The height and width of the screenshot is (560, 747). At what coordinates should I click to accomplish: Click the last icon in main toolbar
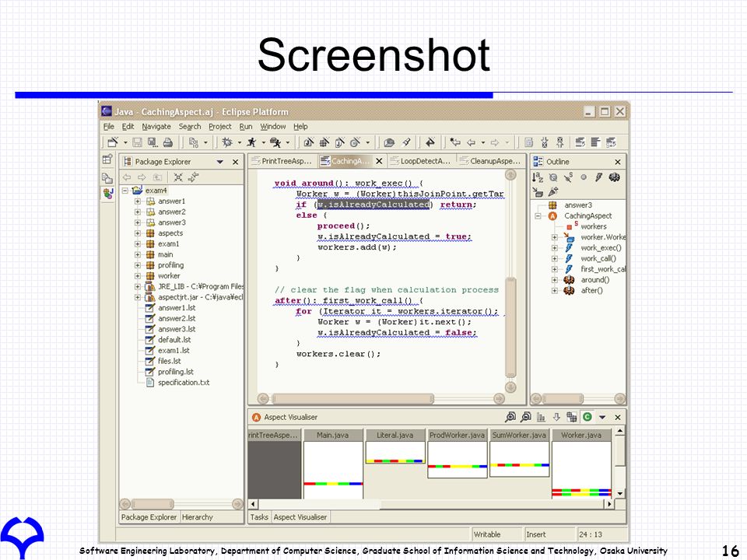point(612,142)
